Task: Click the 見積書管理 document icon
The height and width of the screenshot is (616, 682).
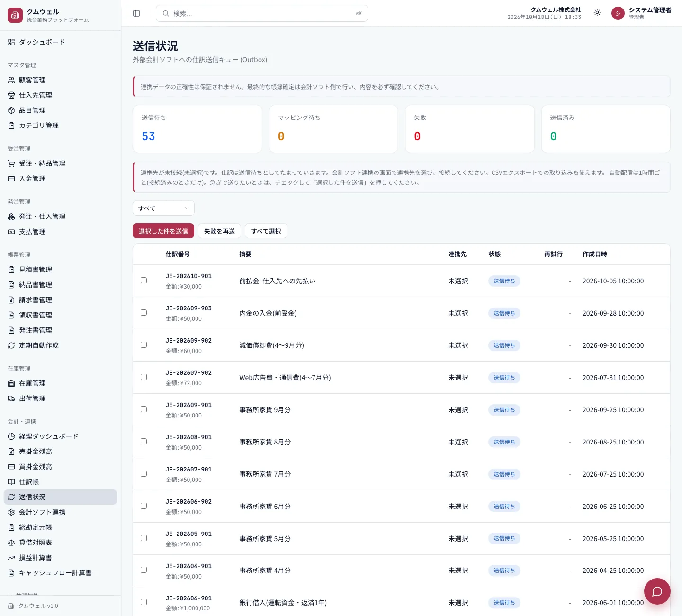Action: [x=11, y=270]
